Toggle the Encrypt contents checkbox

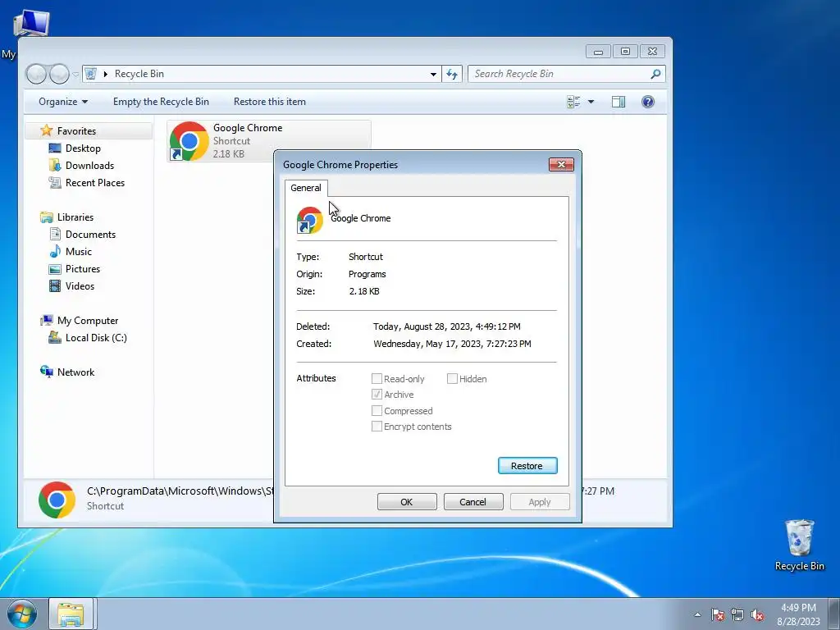377,427
